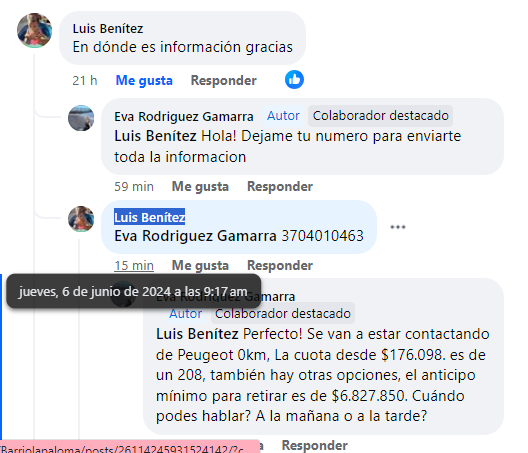Click the highlighted Luis Benítez name
The height and width of the screenshot is (453, 528).
[x=150, y=217]
